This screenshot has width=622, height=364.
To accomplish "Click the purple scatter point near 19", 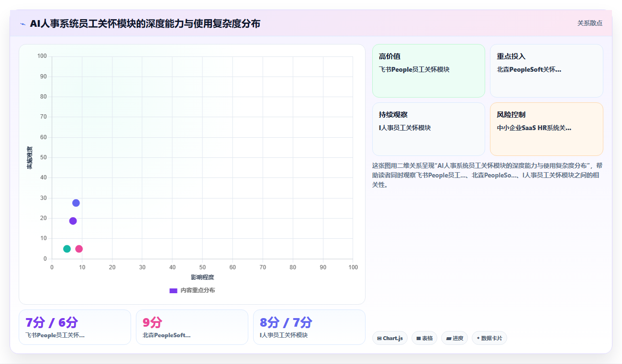I will pos(73,221).
